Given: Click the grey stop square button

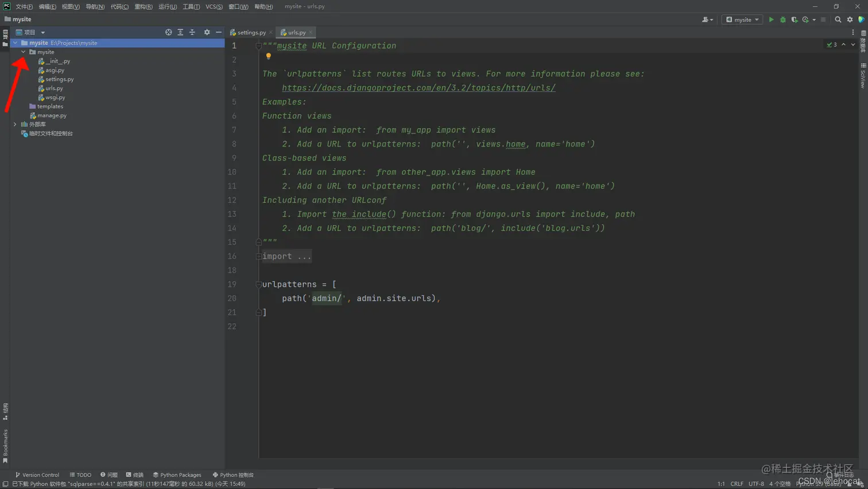Looking at the screenshot, I should click(823, 20).
